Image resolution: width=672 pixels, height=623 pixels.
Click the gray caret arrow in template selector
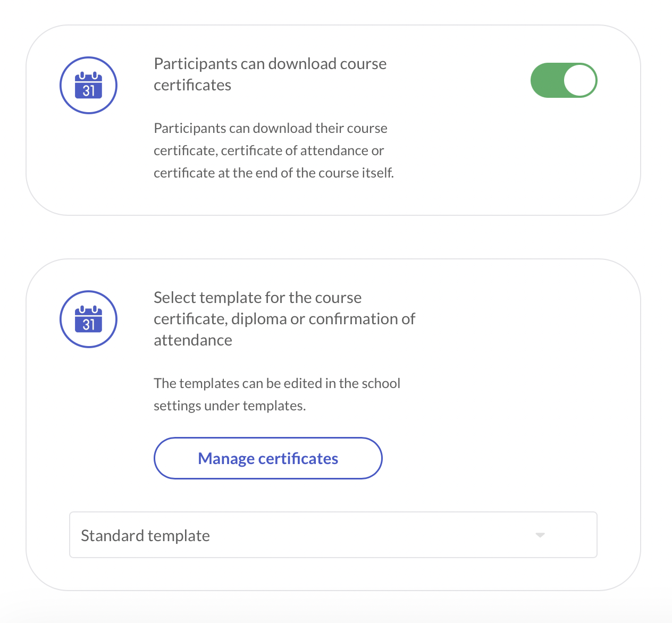click(x=540, y=535)
